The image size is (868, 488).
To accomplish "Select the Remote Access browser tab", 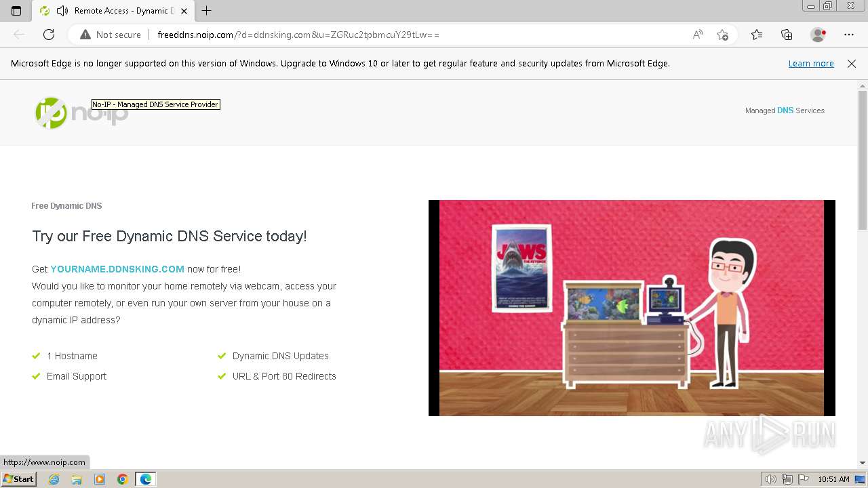I will 112,11.
